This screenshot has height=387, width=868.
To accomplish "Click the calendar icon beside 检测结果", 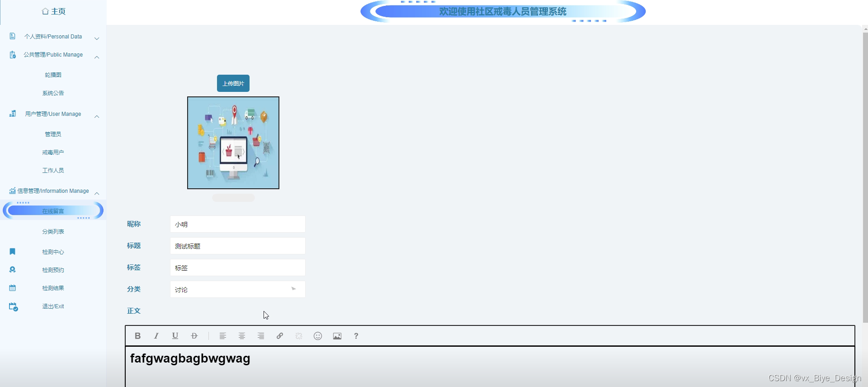I will (x=13, y=288).
